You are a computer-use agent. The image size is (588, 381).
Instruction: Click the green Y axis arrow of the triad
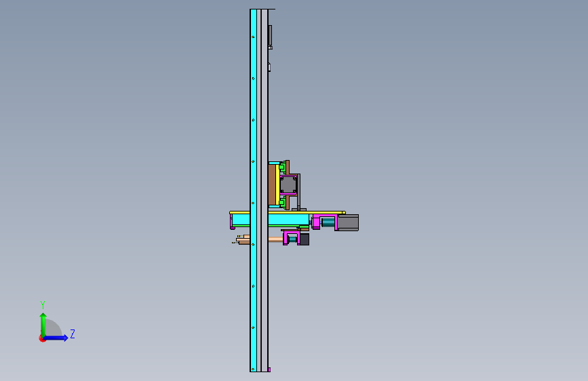point(43,324)
